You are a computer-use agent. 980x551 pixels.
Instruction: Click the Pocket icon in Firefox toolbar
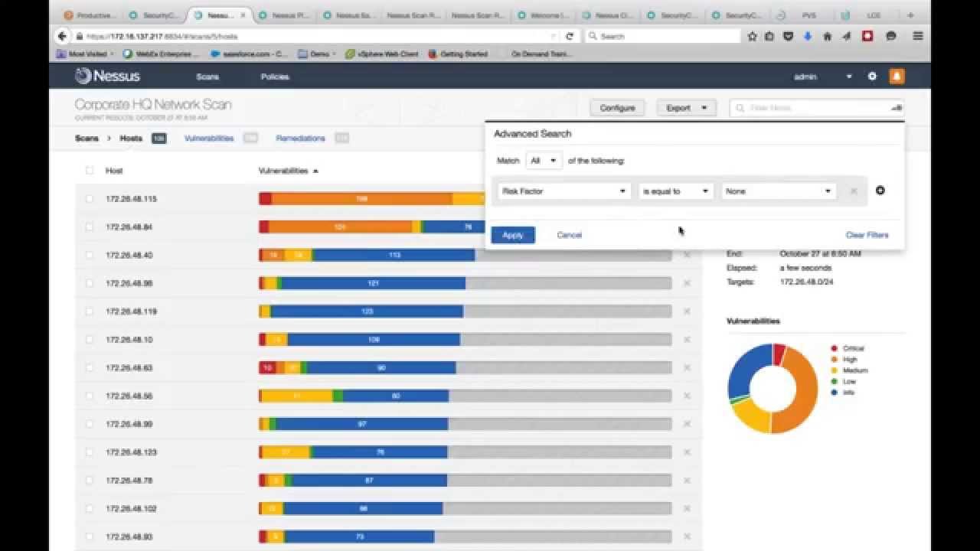click(788, 36)
